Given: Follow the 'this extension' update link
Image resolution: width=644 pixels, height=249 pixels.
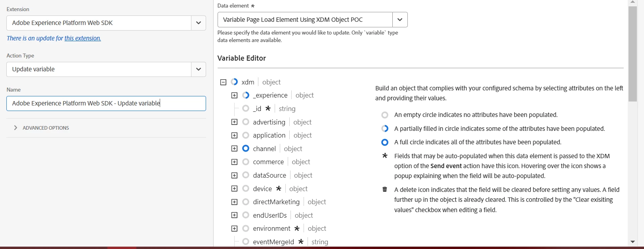Looking at the screenshot, I should pos(82,38).
